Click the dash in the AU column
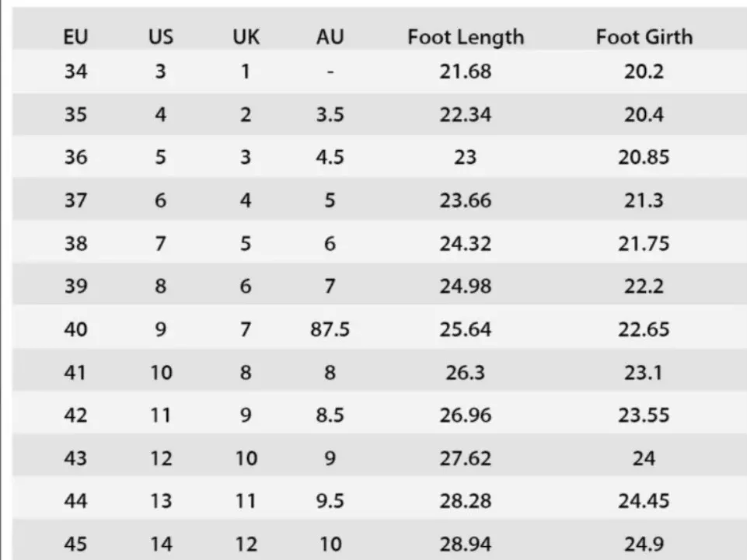747x560 pixels. (x=330, y=72)
